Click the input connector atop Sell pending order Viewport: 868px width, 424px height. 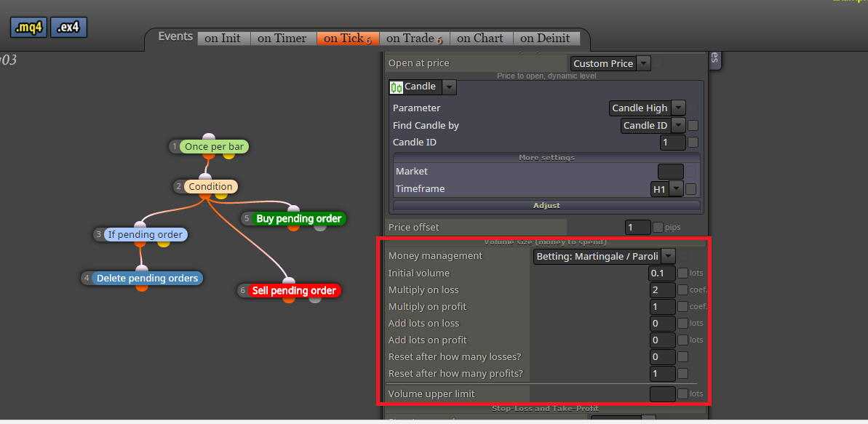(x=288, y=281)
